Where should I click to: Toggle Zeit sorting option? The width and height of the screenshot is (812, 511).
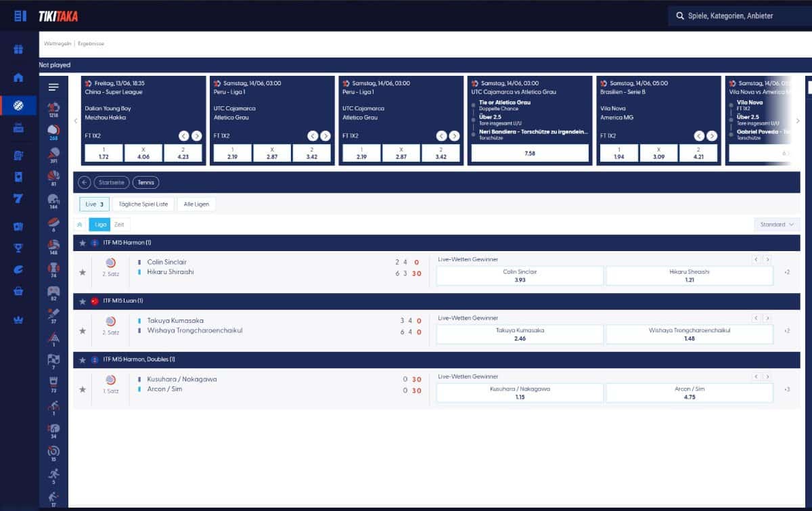(x=119, y=224)
